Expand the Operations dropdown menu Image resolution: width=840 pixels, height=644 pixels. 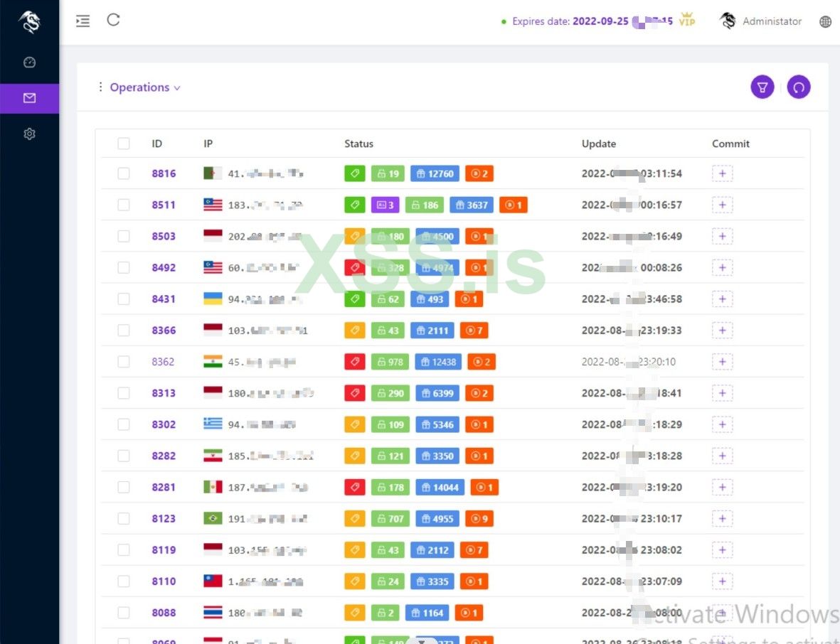coord(145,87)
